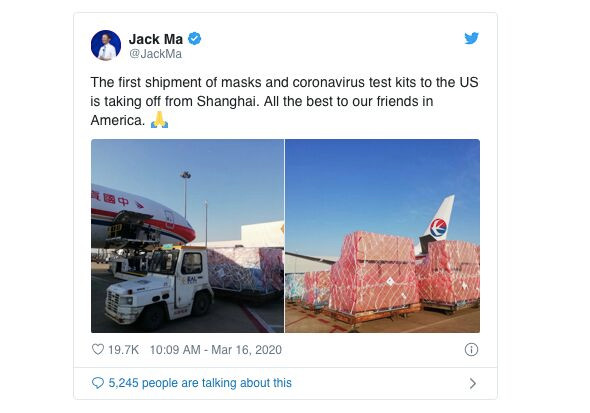Image resolution: width=590 pixels, height=413 pixels.
Task: Click the Twitter bird logo icon
Action: tap(471, 38)
